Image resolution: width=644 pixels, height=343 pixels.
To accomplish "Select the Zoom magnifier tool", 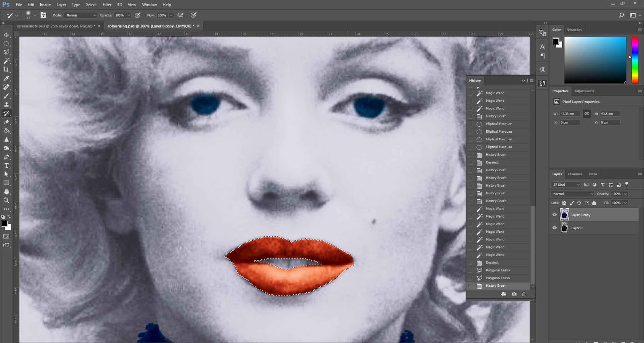I will 6,200.
